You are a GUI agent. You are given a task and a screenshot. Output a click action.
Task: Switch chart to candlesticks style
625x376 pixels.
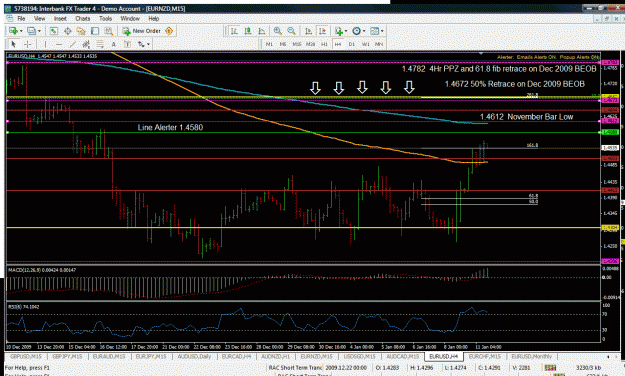[x=248, y=31]
